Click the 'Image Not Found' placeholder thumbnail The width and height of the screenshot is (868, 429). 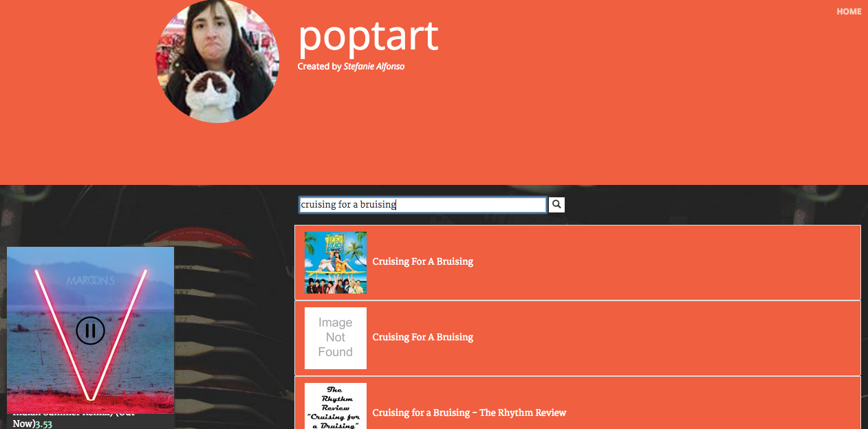pos(336,338)
